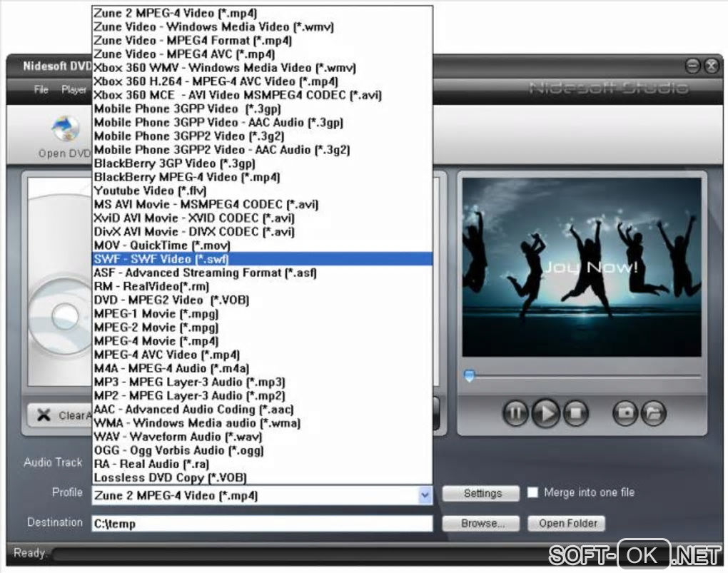Select ASF - Advanced Streaming Format (*.asf)
Viewport: 728px width, 573px height.
(263, 273)
